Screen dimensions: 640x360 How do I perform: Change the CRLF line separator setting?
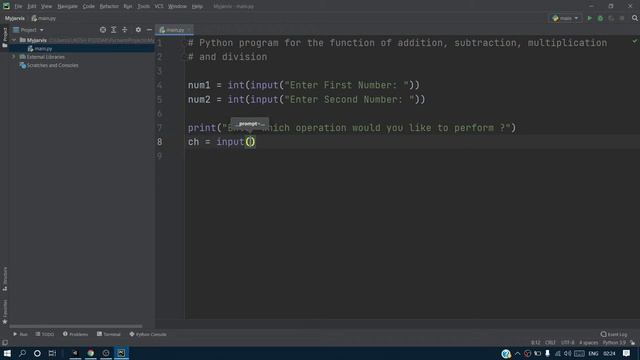(550, 342)
